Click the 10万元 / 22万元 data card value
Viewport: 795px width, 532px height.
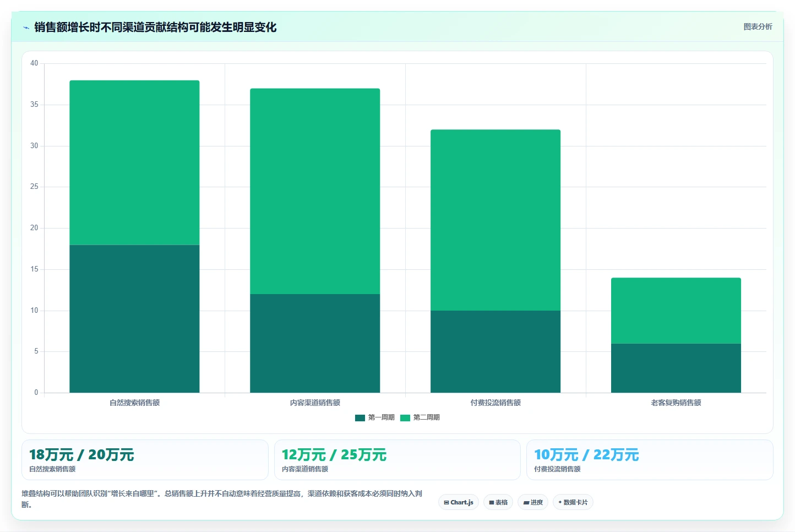point(586,455)
